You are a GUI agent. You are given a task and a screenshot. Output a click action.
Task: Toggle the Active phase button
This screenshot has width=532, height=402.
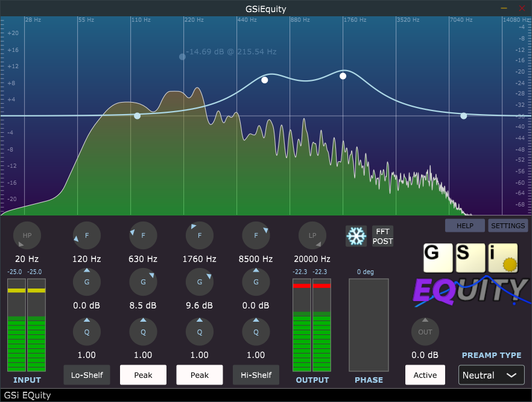tap(425, 375)
